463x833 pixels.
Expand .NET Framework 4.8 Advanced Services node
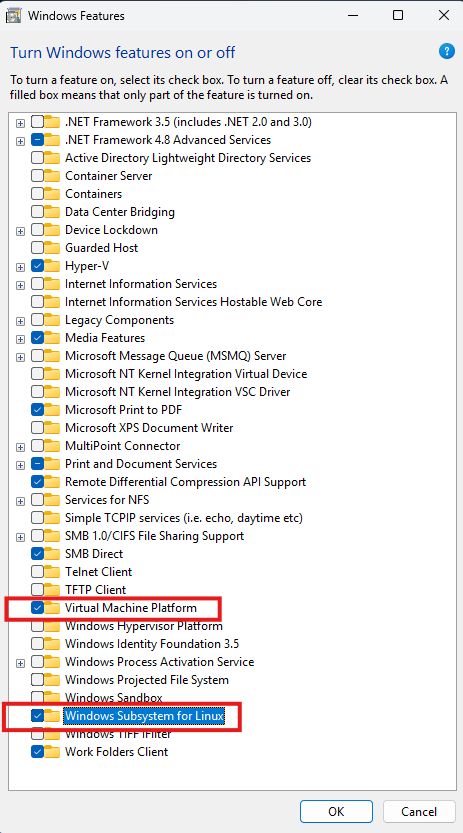20,141
